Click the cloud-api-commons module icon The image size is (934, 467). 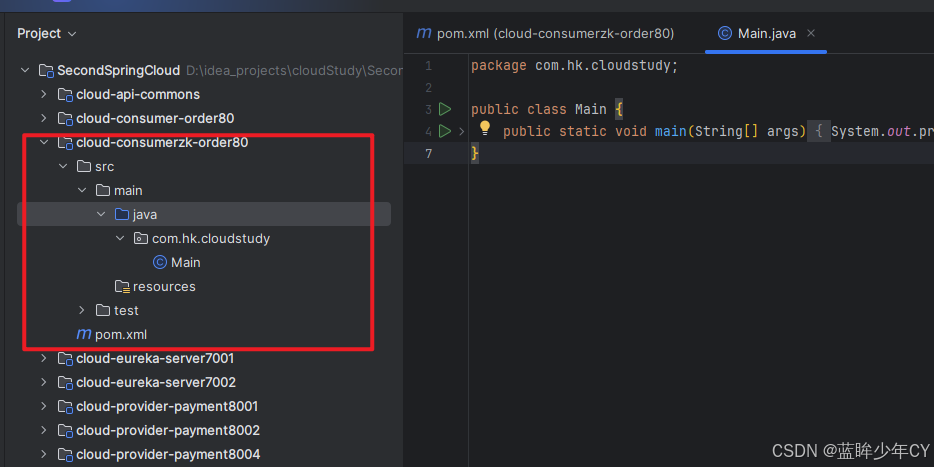65,95
